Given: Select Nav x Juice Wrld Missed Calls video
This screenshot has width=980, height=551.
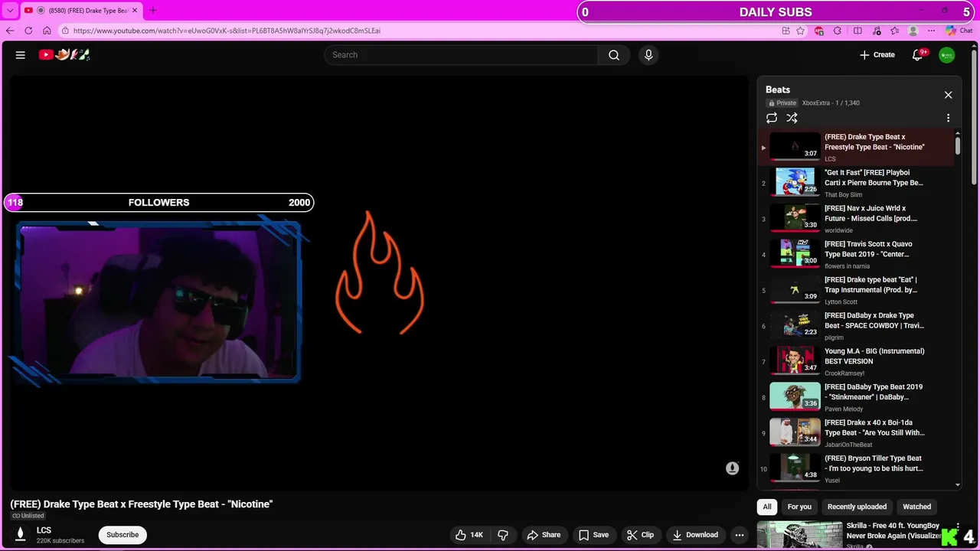Looking at the screenshot, I should coord(857,219).
